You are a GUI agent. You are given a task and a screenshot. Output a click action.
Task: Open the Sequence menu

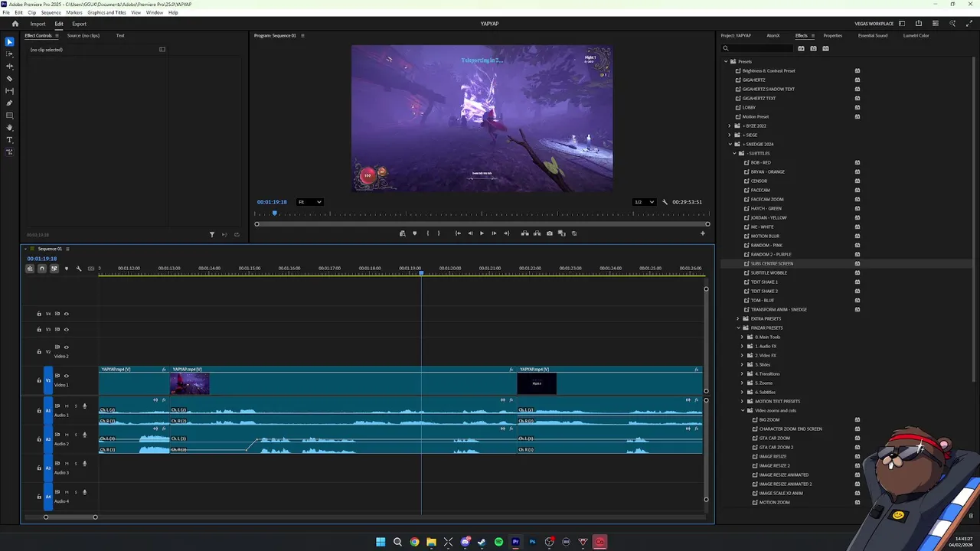[51, 12]
